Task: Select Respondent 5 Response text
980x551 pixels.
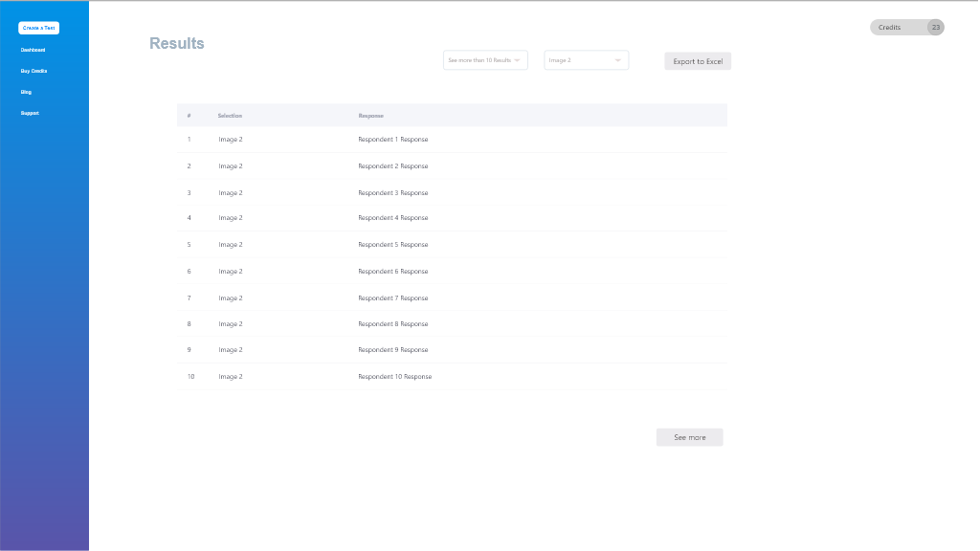Action: pyautogui.click(x=393, y=245)
